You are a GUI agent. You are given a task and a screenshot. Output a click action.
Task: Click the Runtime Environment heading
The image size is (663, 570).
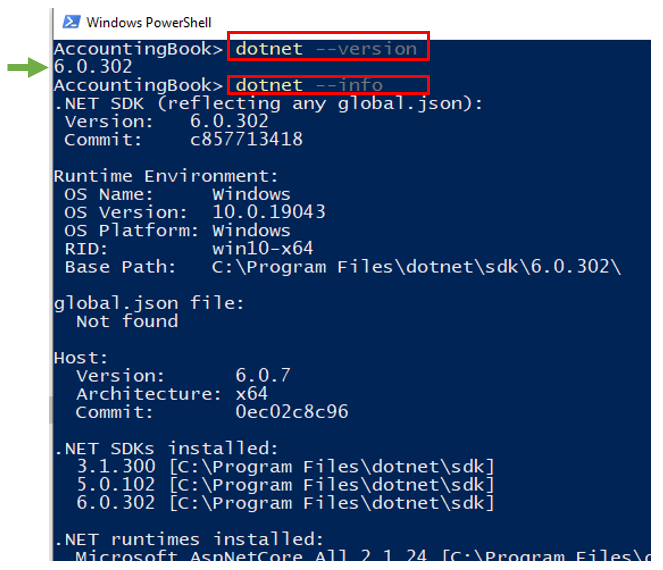166,176
